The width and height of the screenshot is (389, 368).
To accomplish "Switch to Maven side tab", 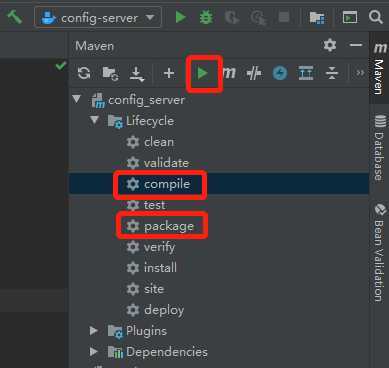I will point(379,68).
